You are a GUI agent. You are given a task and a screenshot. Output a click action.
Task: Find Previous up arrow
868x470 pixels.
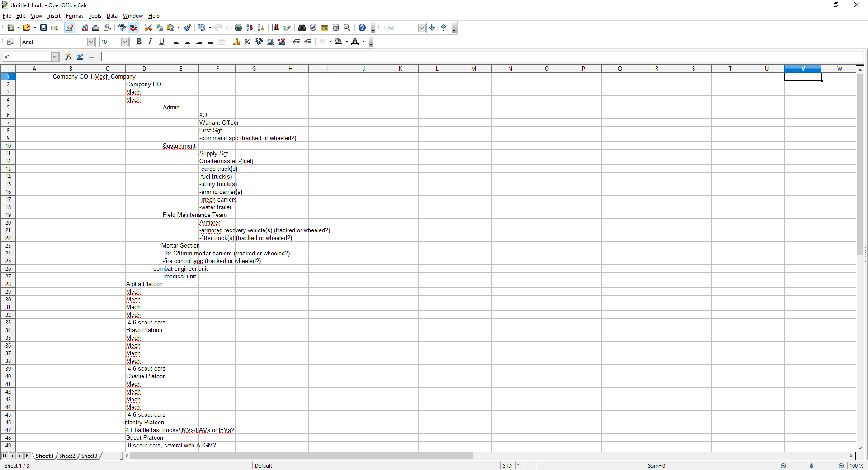pyautogui.click(x=444, y=28)
